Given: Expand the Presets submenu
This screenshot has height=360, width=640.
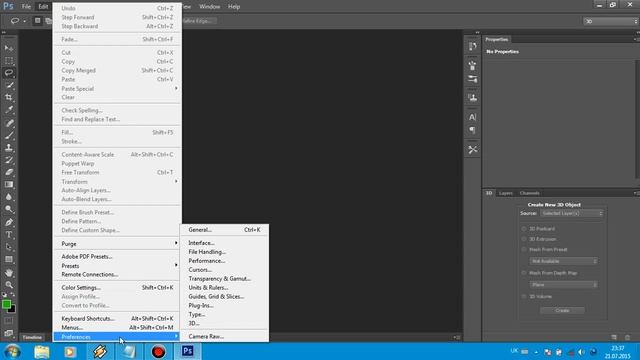Looking at the screenshot, I should point(117,266).
